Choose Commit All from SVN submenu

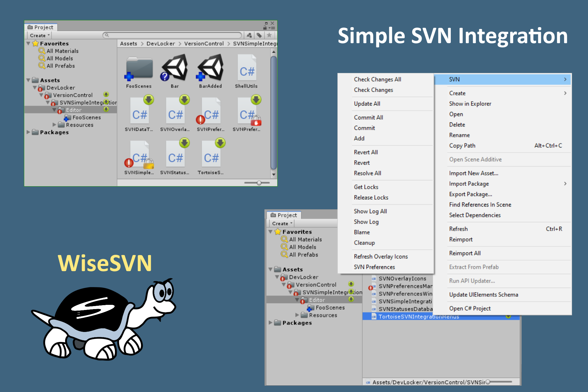pos(368,117)
